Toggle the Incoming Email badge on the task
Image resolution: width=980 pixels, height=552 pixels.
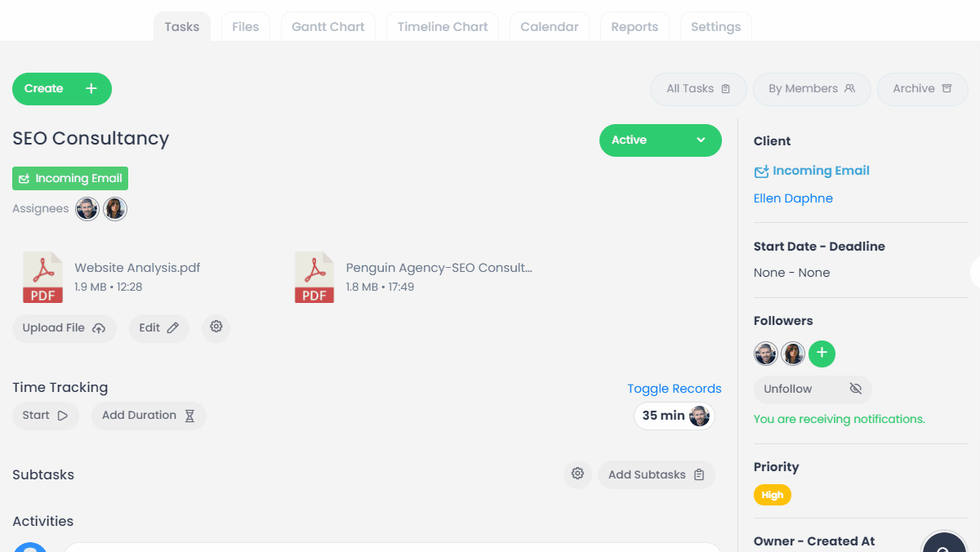point(69,178)
